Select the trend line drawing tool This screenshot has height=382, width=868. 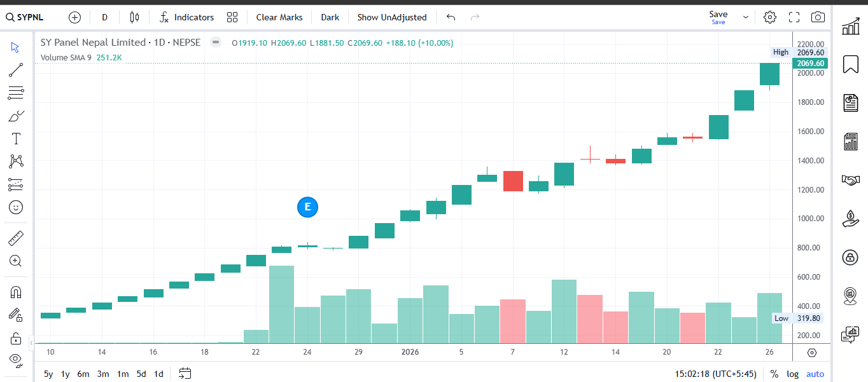pyautogui.click(x=16, y=70)
